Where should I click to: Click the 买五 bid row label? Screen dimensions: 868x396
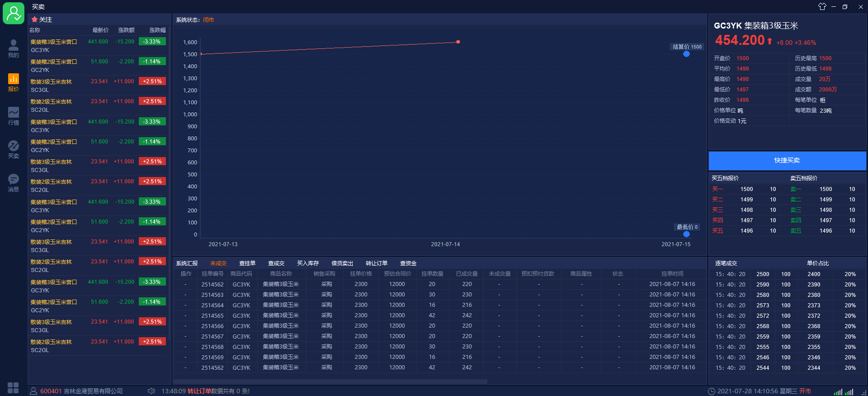(x=717, y=231)
